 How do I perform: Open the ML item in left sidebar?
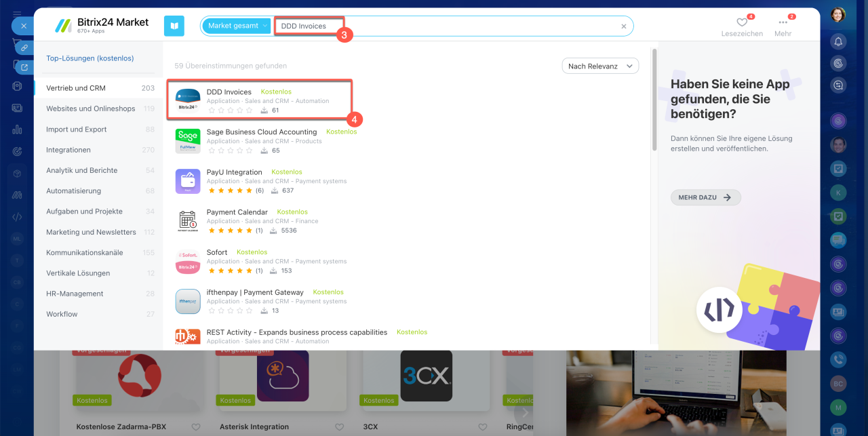[x=17, y=239]
